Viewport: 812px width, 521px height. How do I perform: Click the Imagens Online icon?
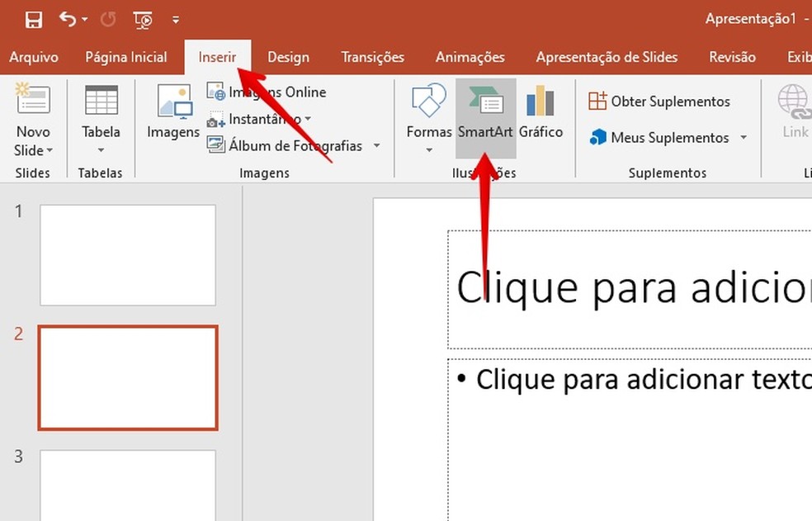pos(216,92)
